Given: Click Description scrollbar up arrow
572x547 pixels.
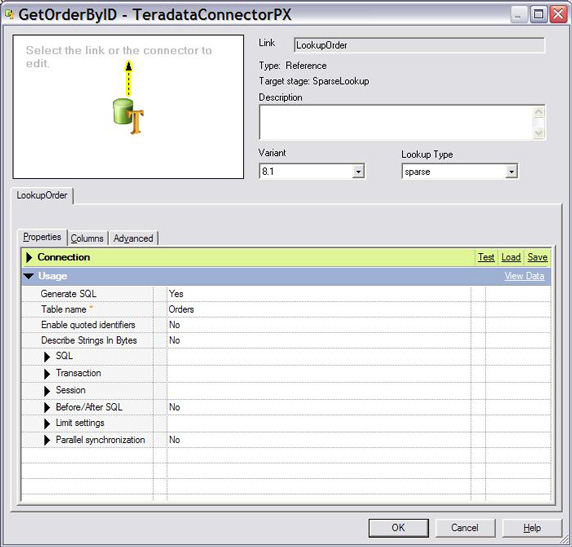Looking at the screenshot, I should click(x=538, y=112).
